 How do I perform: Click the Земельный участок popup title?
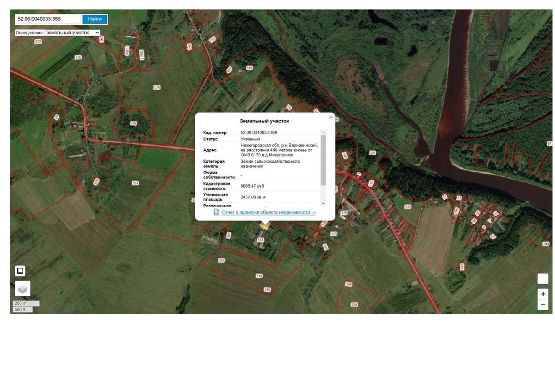[265, 121]
